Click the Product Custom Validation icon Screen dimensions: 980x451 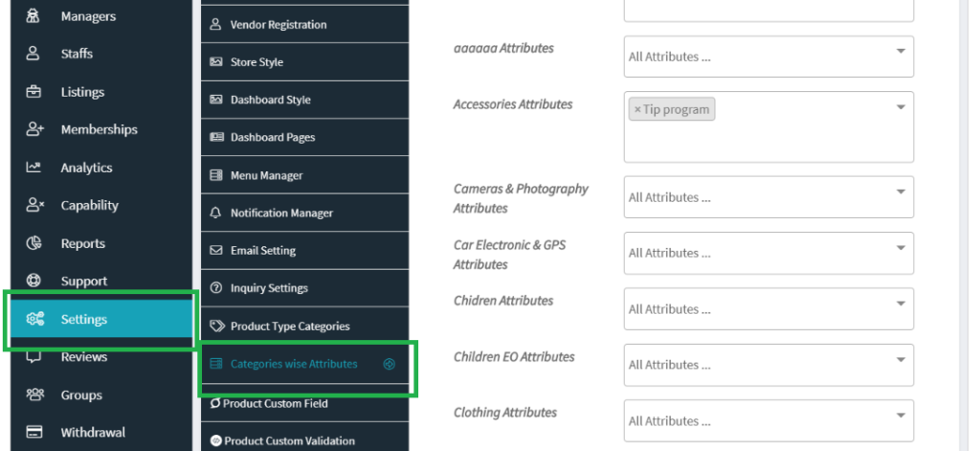[x=215, y=441]
